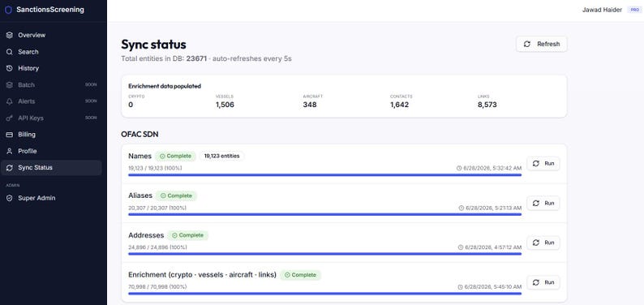
Task: Go to the Search page
Action: [51, 52]
